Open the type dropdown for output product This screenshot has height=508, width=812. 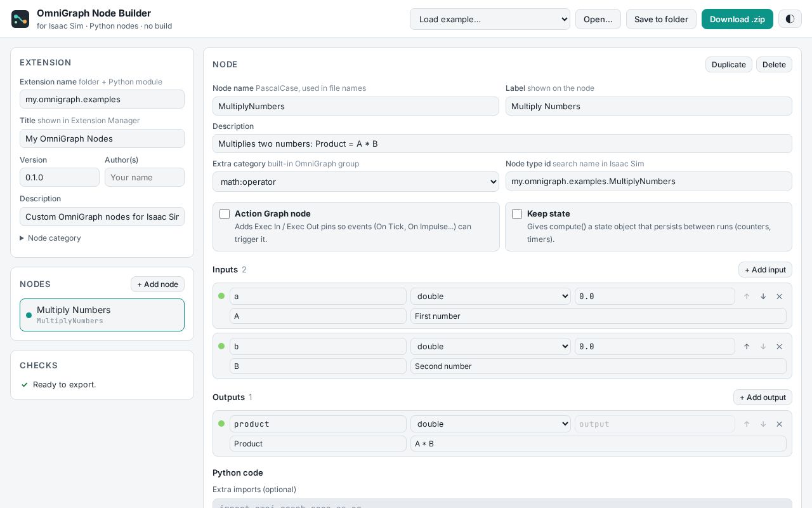[490, 424]
